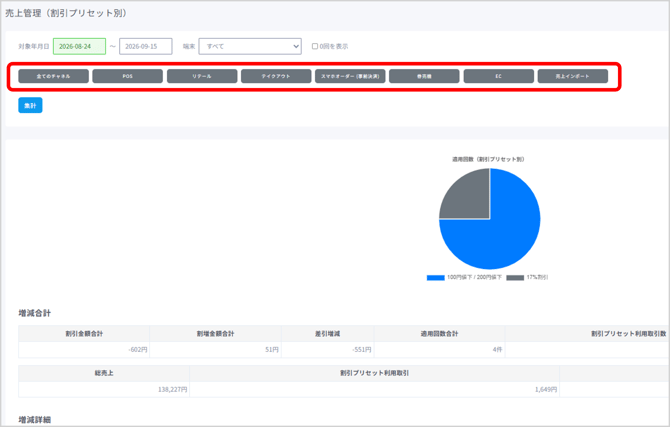Viewport: 670px width, 427px height.
Task: Toggle the 17%割引 gray legend swatch
Action: (515, 278)
